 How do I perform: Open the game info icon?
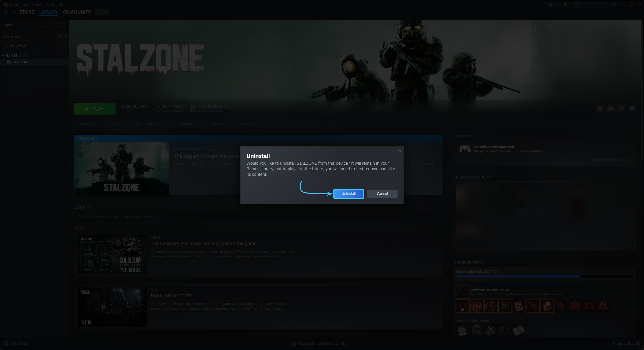click(x=621, y=109)
